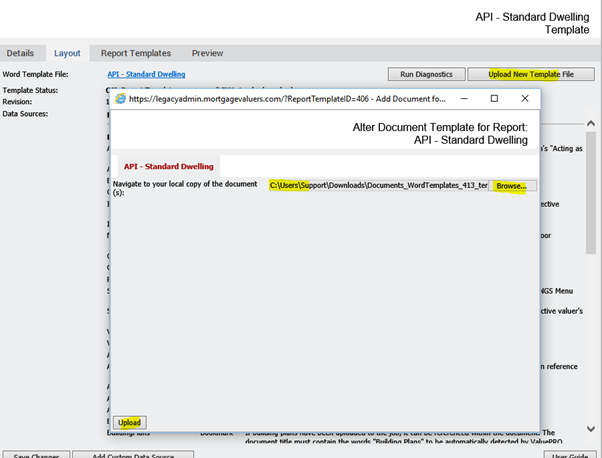Click the Word Template File label
The height and width of the screenshot is (458, 602).
(x=36, y=74)
